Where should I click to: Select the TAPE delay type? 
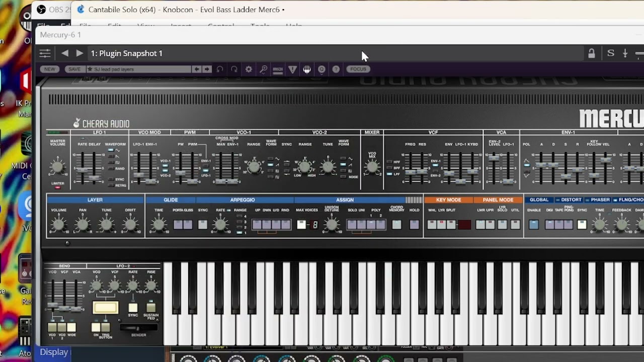pos(558,225)
